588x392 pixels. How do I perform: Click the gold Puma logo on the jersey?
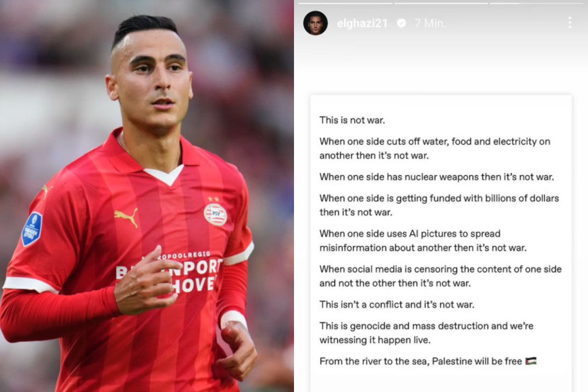(126, 217)
